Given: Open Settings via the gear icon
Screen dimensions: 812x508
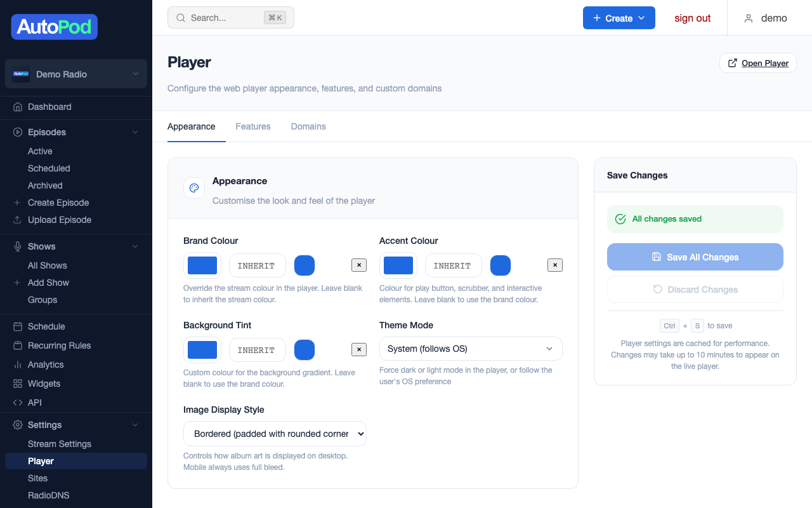Looking at the screenshot, I should [x=18, y=425].
